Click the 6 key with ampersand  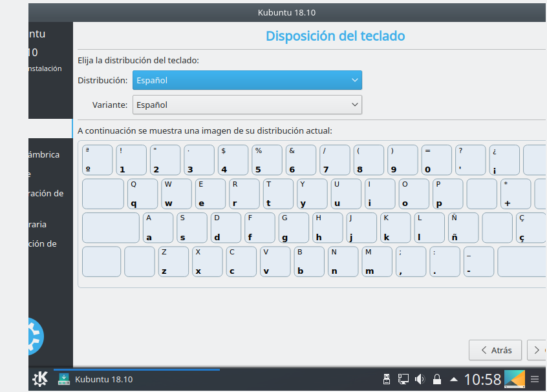coord(301,160)
